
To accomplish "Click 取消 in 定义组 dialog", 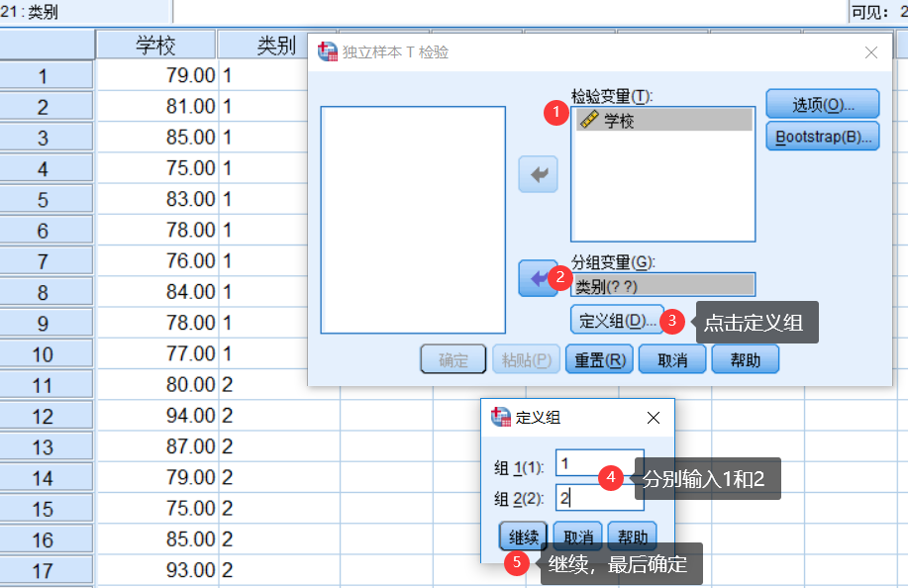I will pyautogui.click(x=578, y=537).
